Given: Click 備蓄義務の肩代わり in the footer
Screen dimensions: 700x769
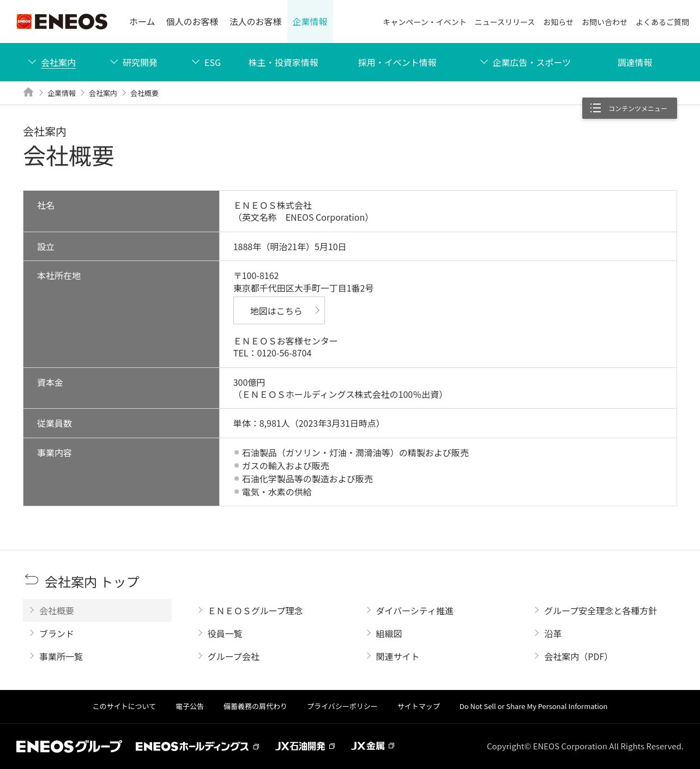Looking at the screenshot, I should coord(255,706).
